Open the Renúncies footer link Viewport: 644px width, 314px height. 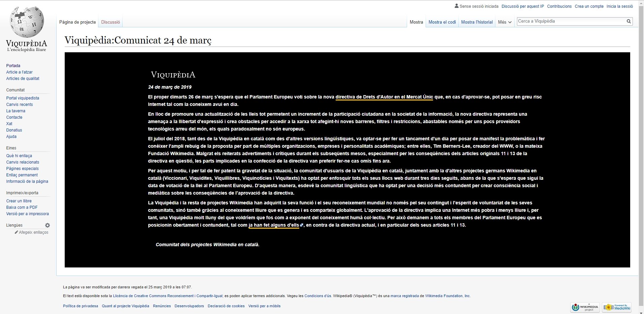pos(162,306)
